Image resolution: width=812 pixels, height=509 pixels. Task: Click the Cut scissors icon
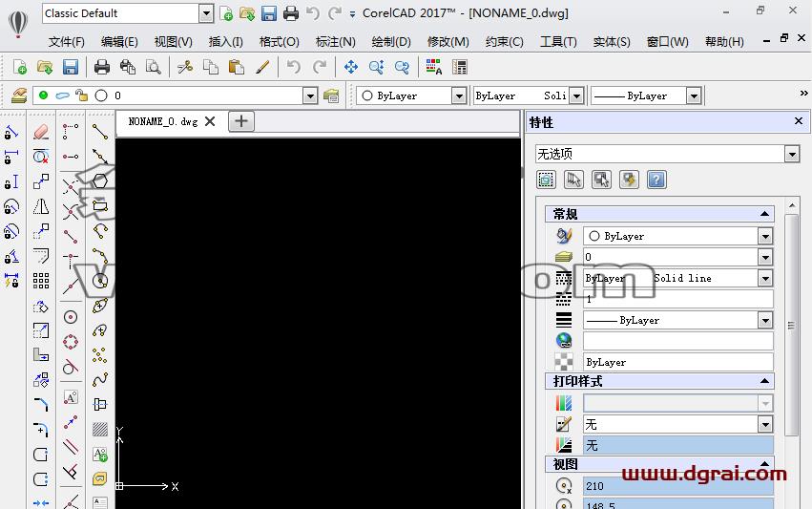click(185, 67)
